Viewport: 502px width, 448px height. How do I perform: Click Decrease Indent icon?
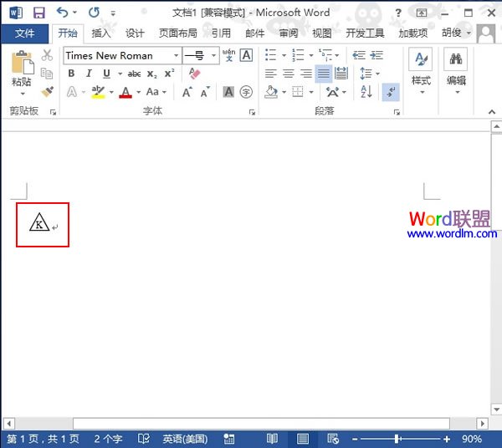[359, 55]
